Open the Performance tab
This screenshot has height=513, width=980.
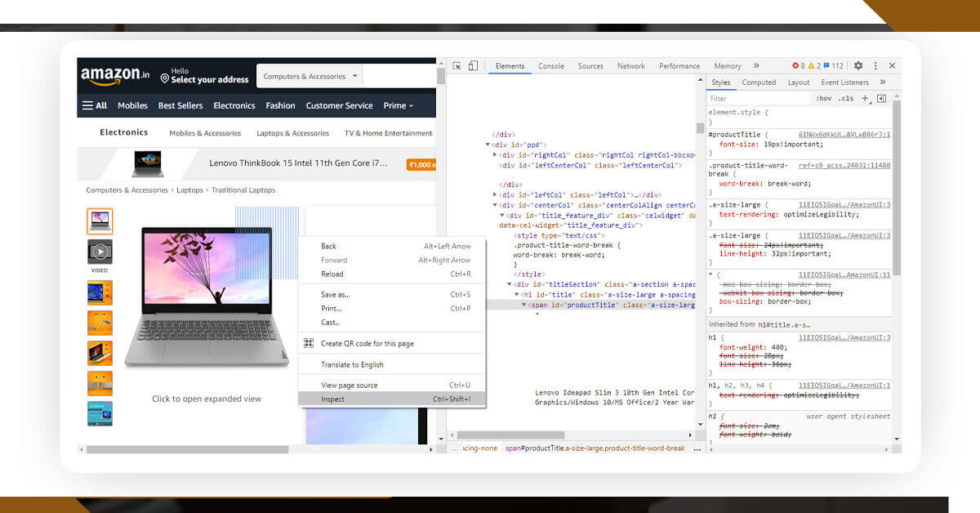coord(679,66)
